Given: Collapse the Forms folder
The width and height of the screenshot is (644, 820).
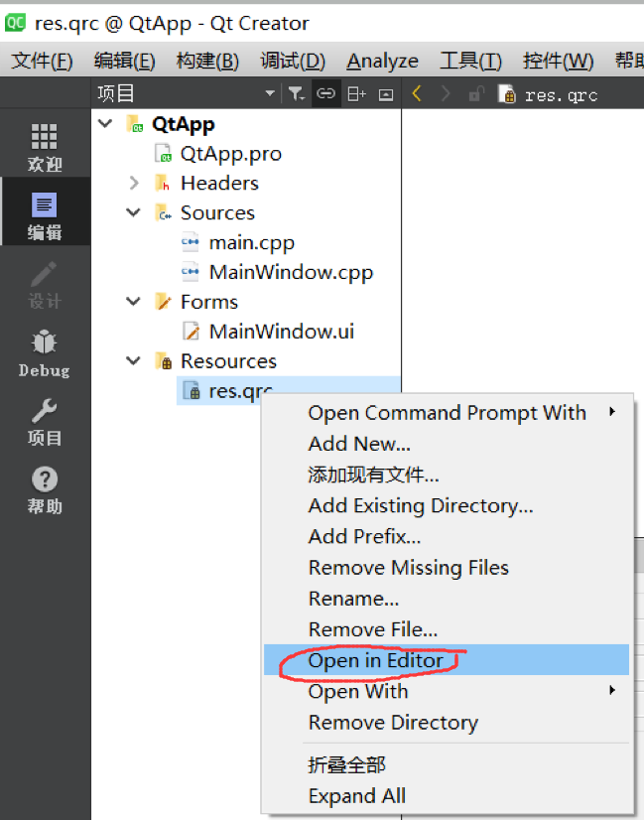Looking at the screenshot, I should click(x=134, y=301).
